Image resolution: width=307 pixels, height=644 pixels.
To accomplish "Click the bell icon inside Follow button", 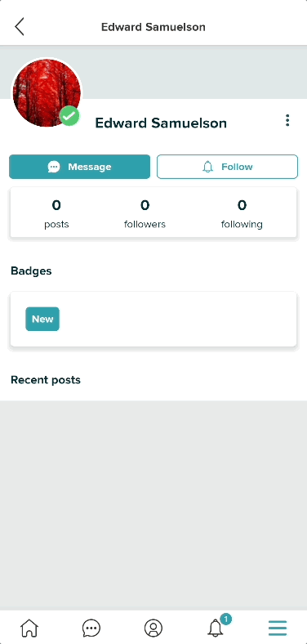I will pyautogui.click(x=208, y=167).
